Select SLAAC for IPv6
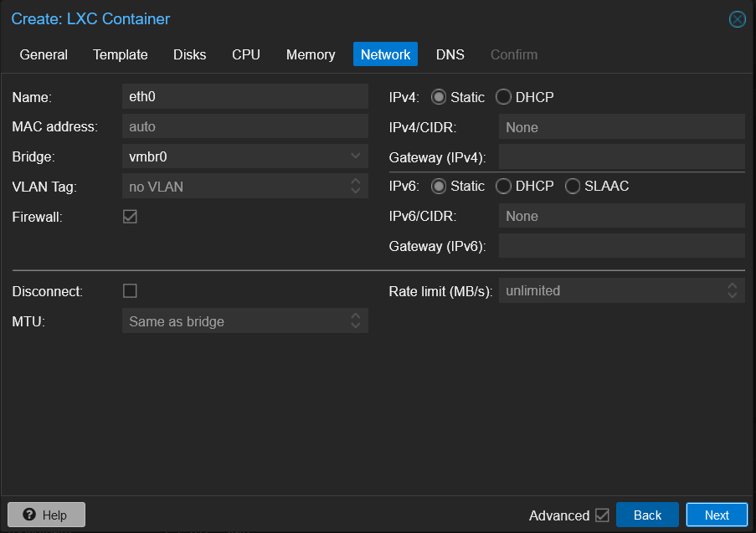Image resolution: width=756 pixels, height=533 pixels. tap(572, 186)
